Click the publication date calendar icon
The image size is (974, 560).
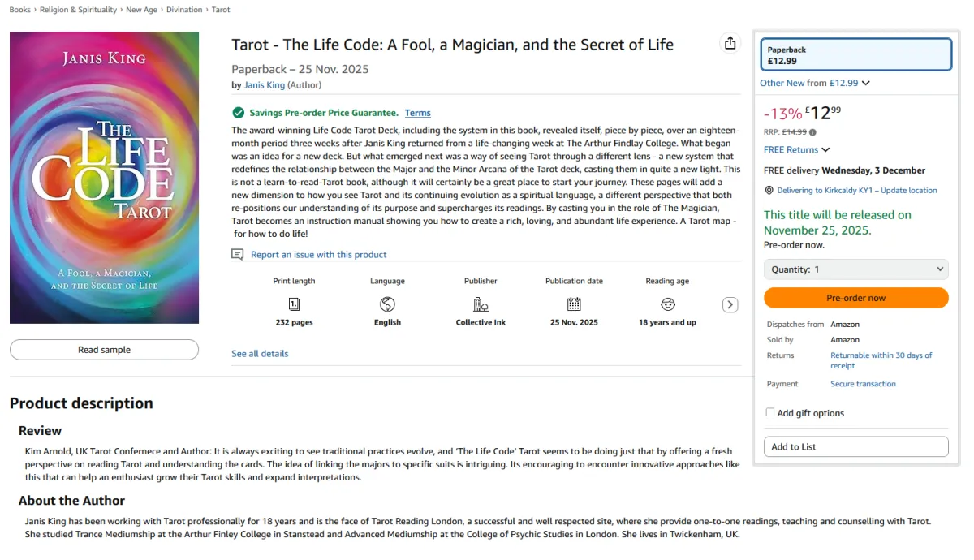coord(574,304)
